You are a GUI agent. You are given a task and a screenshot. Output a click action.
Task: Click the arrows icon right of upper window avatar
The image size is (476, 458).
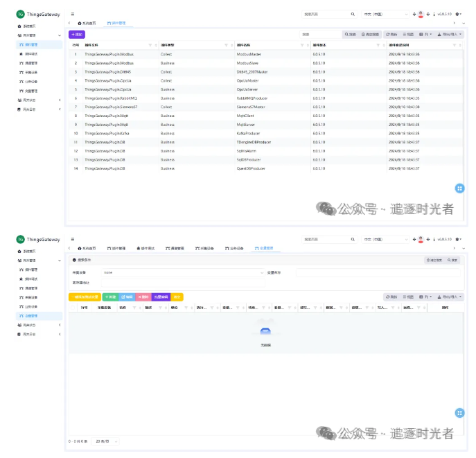click(428, 15)
